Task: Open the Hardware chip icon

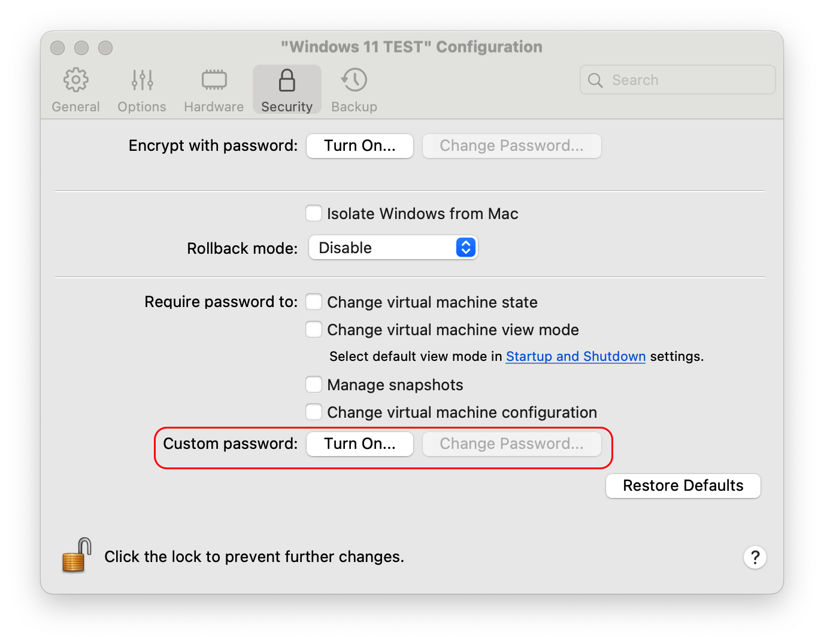Action: click(214, 80)
